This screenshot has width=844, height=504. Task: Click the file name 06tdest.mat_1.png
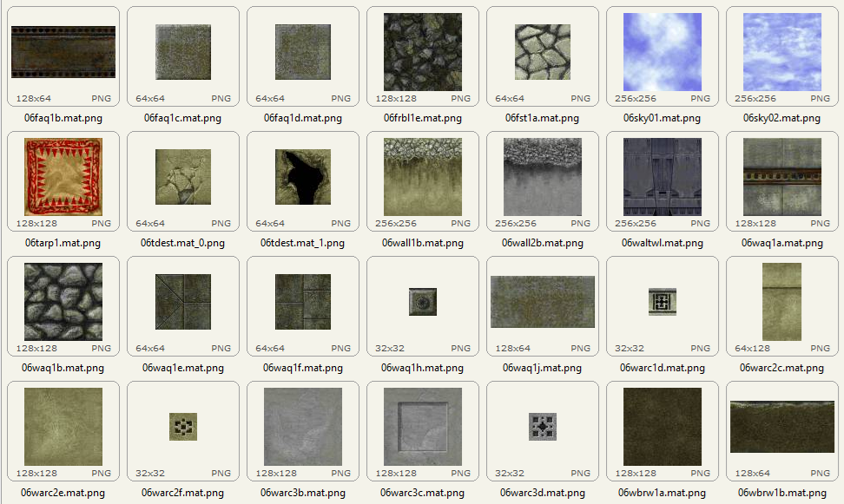[302, 243]
